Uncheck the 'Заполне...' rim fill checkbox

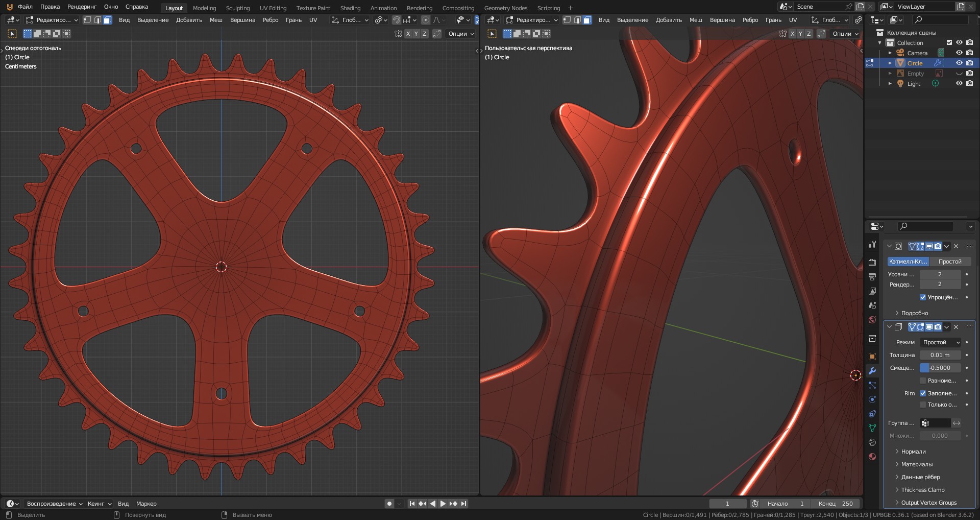tap(923, 393)
